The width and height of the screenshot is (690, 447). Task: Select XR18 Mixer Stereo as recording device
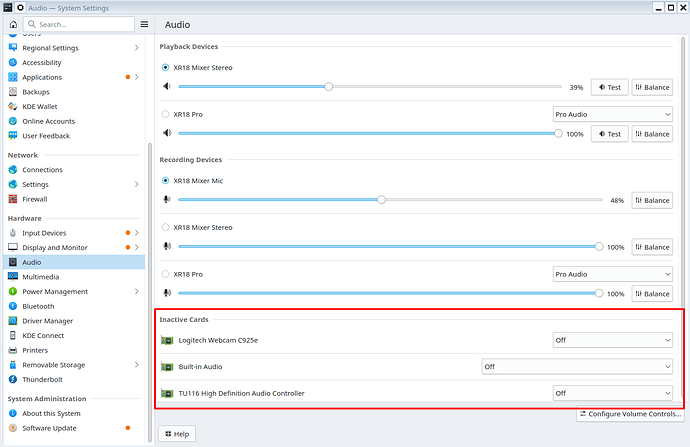[x=165, y=227]
